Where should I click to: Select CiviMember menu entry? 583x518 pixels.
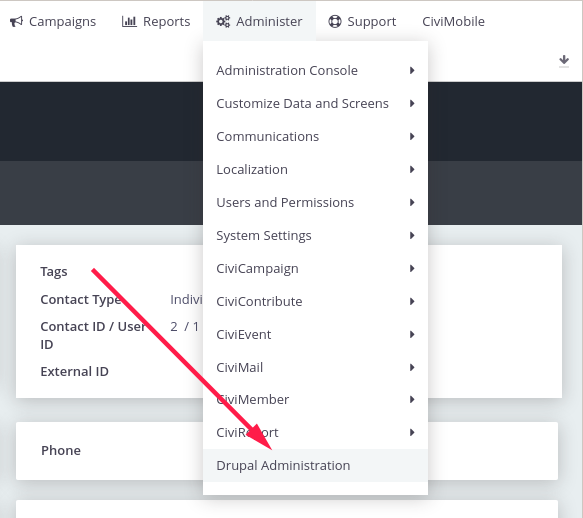click(315, 399)
